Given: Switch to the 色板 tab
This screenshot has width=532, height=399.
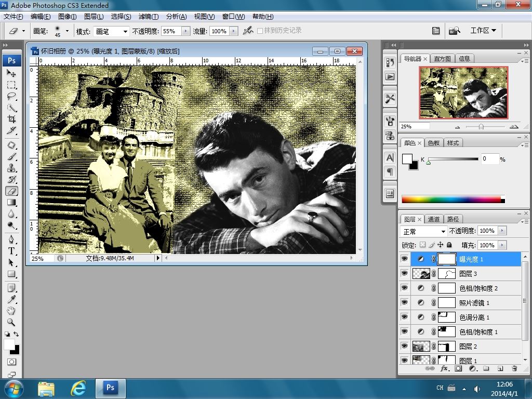Looking at the screenshot, I should (x=433, y=143).
